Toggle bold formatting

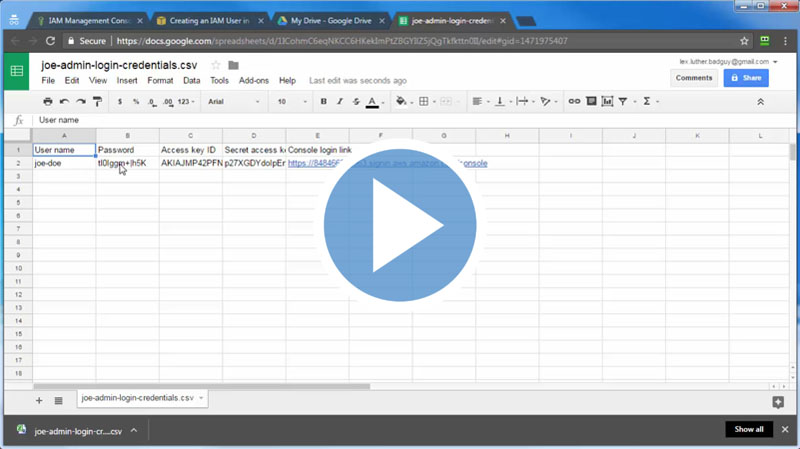coord(323,101)
